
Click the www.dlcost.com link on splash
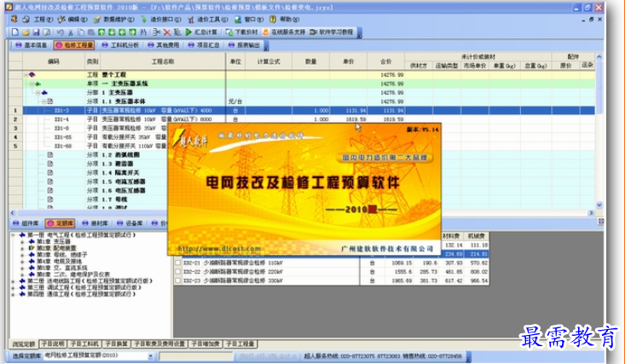point(219,249)
